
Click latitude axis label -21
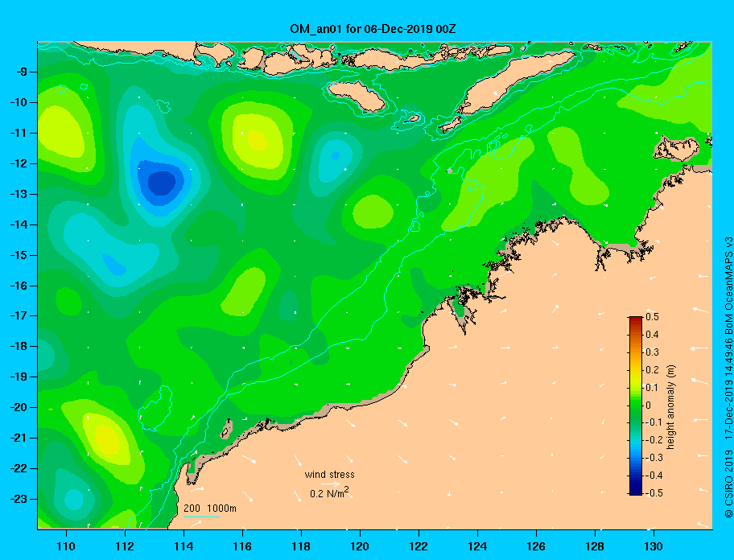coord(19,438)
